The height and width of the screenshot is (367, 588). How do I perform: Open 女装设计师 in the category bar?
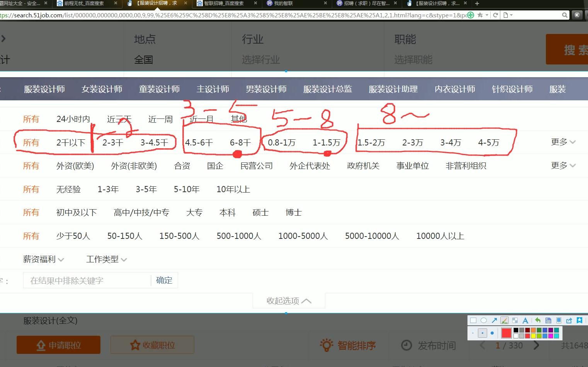tap(102, 89)
